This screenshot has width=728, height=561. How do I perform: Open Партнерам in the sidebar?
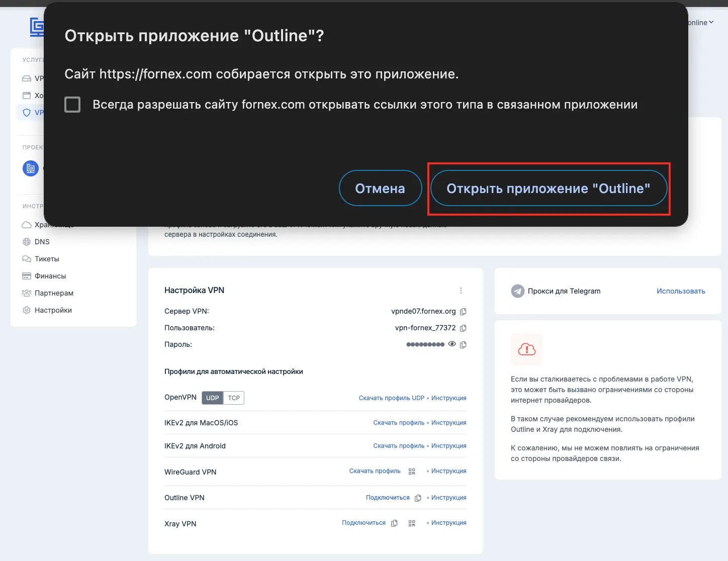click(54, 293)
